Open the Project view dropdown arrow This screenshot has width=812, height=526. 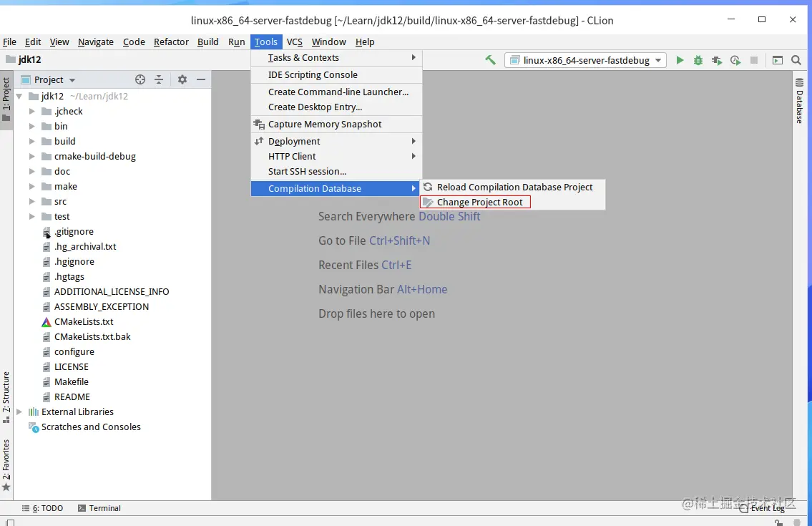(x=72, y=80)
